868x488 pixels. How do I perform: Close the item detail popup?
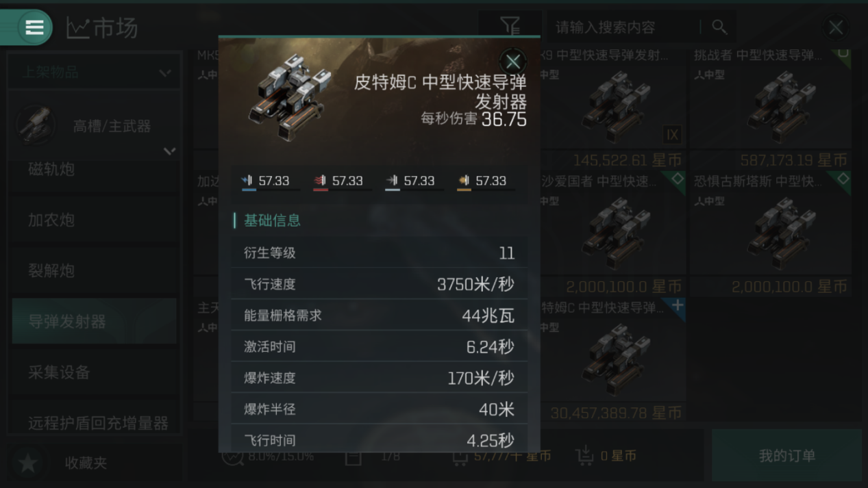pyautogui.click(x=512, y=62)
